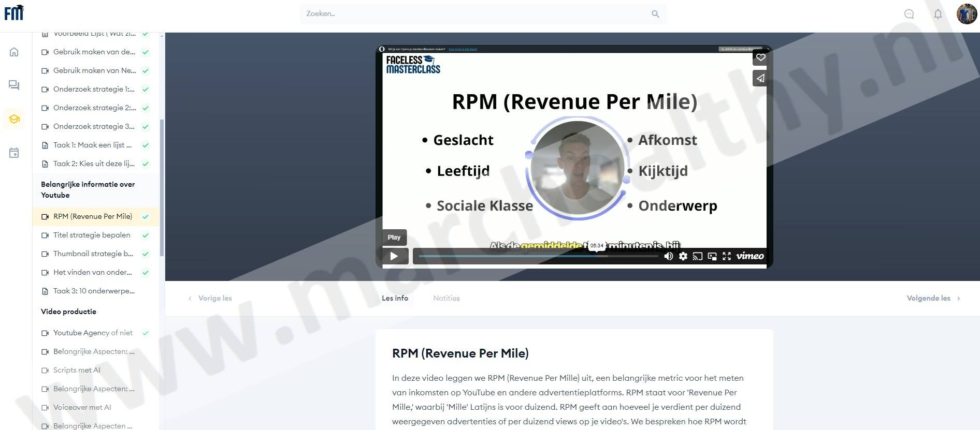Toggle completion check for RPM (Revenue Per Mile)

pyautogui.click(x=146, y=217)
